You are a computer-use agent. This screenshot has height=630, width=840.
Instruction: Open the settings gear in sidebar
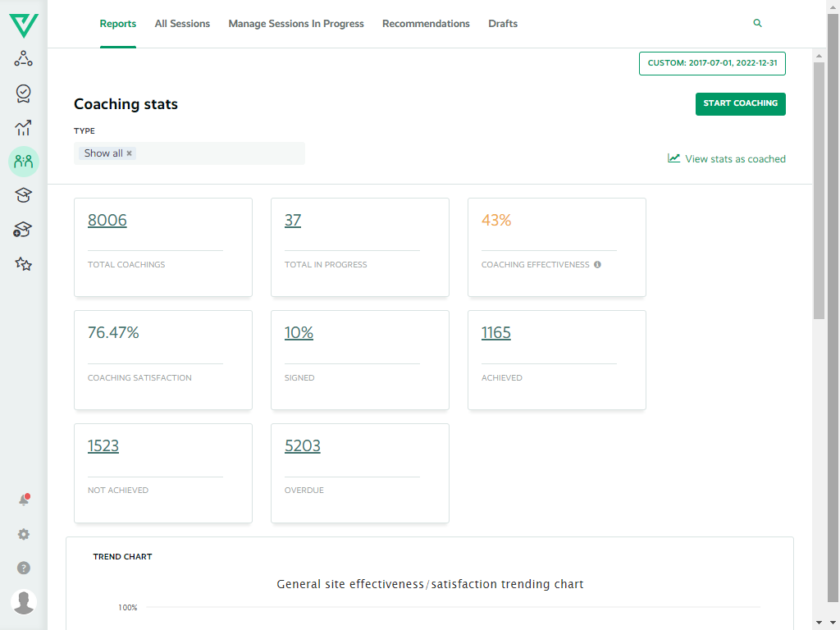pyautogui.click(x=24, y=534)
